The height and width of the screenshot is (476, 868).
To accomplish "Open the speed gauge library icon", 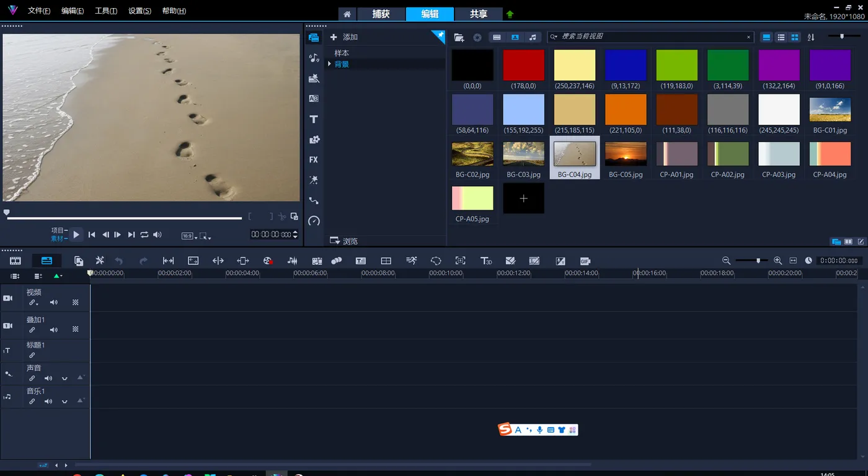I will 314,221.
